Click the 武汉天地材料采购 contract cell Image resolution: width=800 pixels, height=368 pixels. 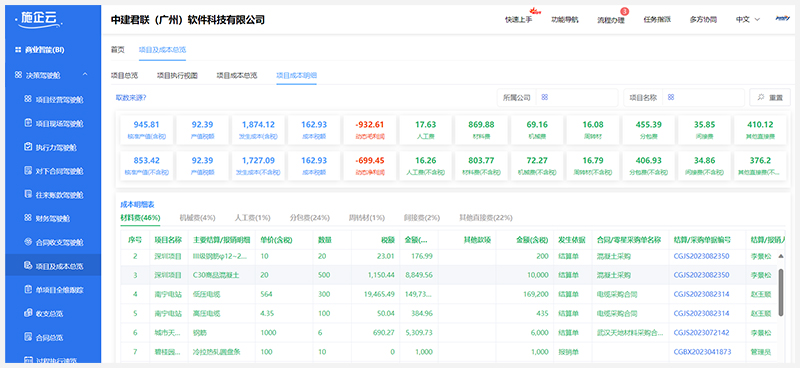point(631,333)
